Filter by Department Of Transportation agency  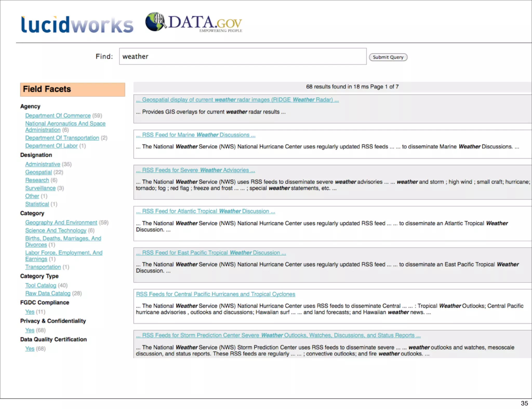pyautogui.click(x=62, y=138)
